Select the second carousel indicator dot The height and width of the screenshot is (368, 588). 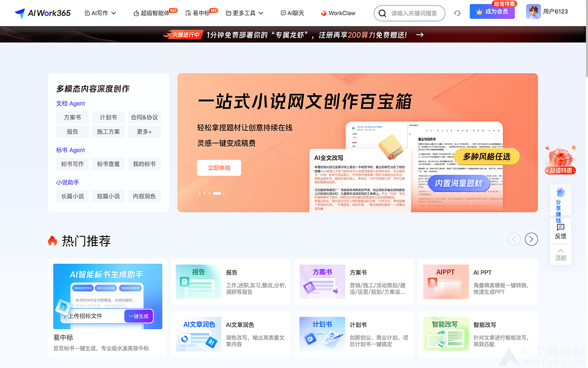coord(204,193)
